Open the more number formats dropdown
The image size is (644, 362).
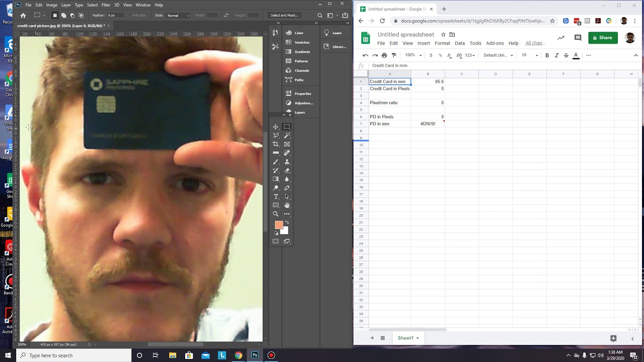469,55
